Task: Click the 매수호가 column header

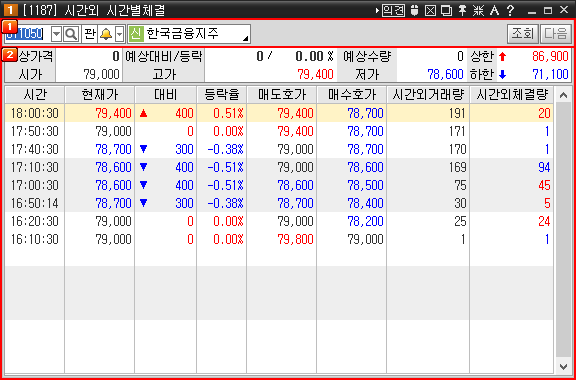Action: (x=352, y=95)
